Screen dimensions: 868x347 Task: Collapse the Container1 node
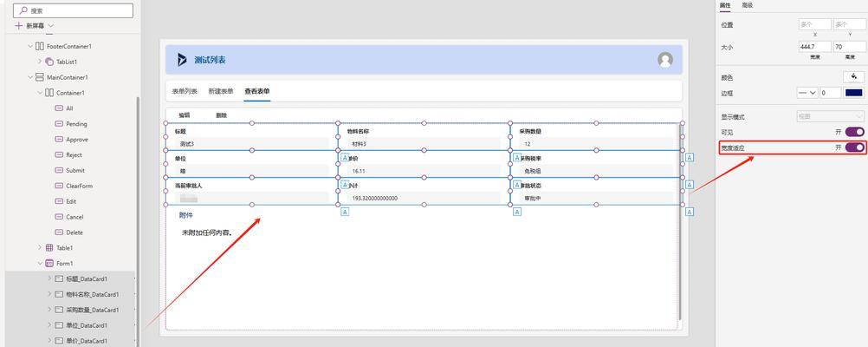[x=40, y=93]
